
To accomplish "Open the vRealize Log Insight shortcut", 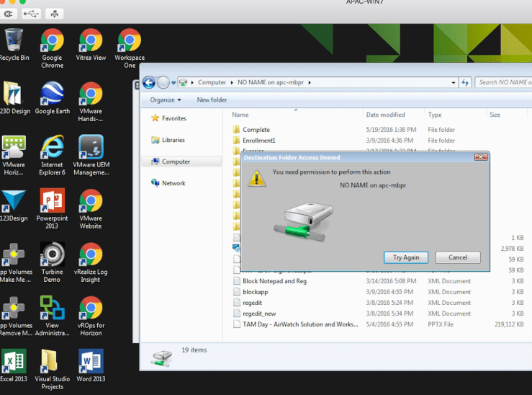I will click(x=90, y=259).
